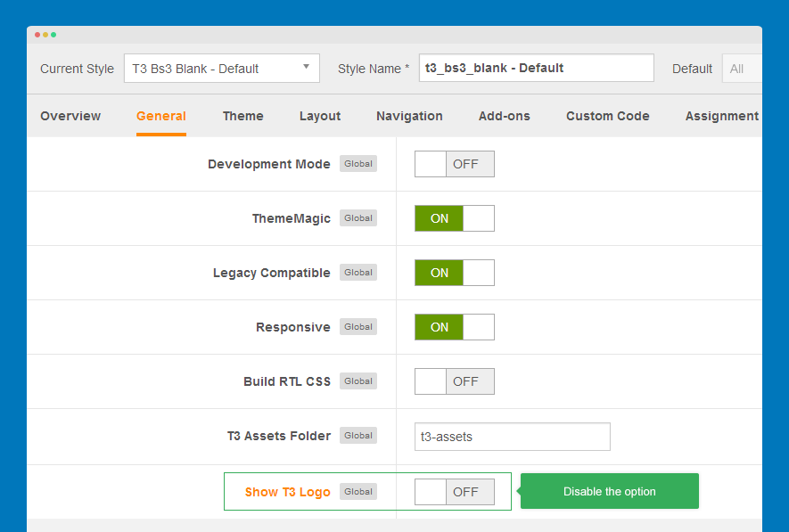Viewport: 789px width, 532px height.
Task: Switch to the Overview tab
Action: click(x=70, y=116)
